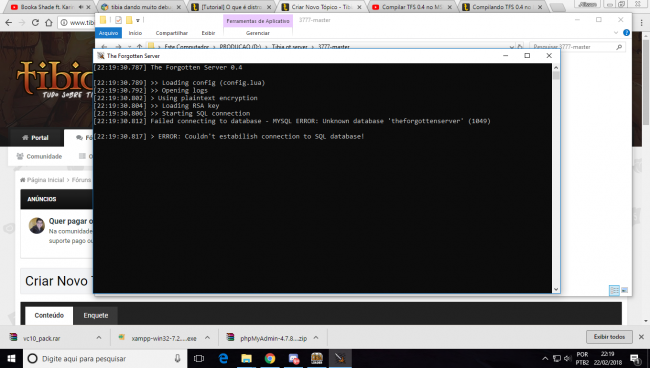Open Chrome's three-dot menu
The height and width of the screenshot is (368, 650).
641,22
